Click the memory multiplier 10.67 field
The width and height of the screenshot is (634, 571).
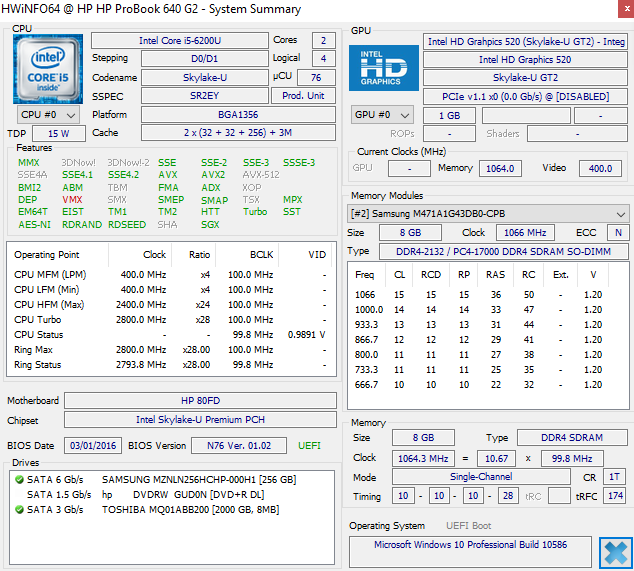click(496, 458)
